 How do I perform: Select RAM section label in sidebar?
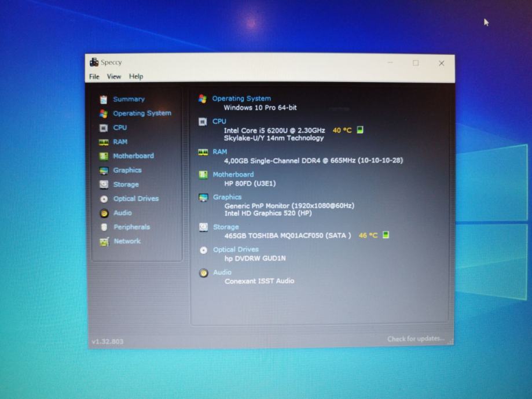[120, 142]
